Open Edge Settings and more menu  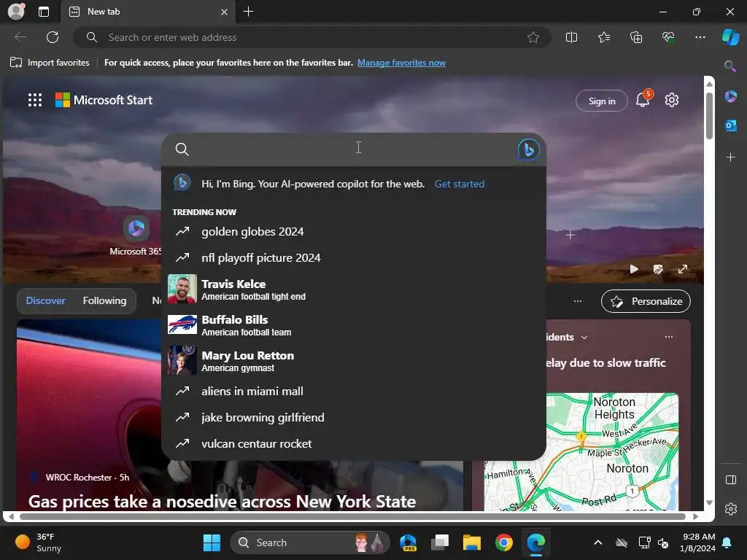[x=700, y=37]
